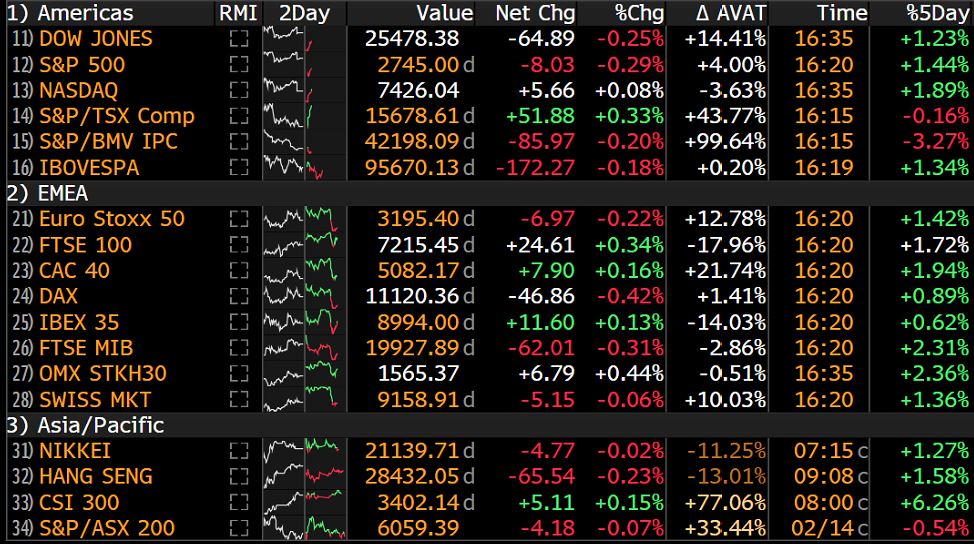Click the S&P/ASX 200 date 02/14

pos(822,528)
